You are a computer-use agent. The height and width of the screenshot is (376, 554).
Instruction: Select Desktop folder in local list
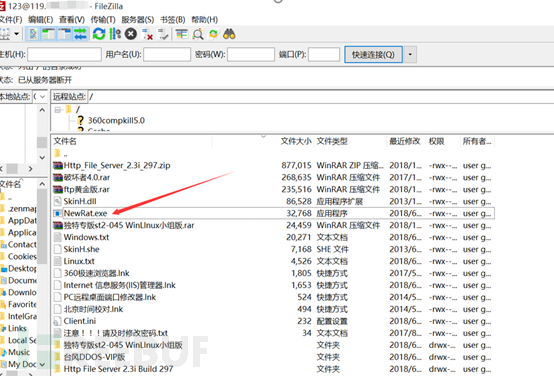click(x=22, y=269)
